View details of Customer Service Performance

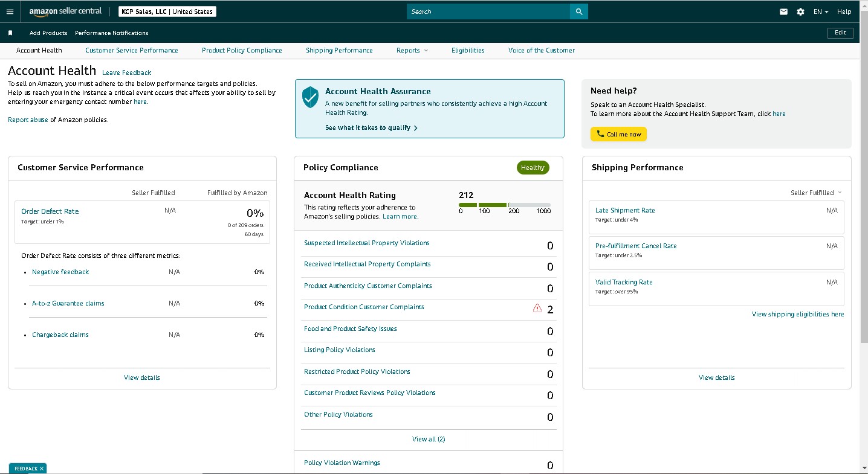tap(142, 377)
